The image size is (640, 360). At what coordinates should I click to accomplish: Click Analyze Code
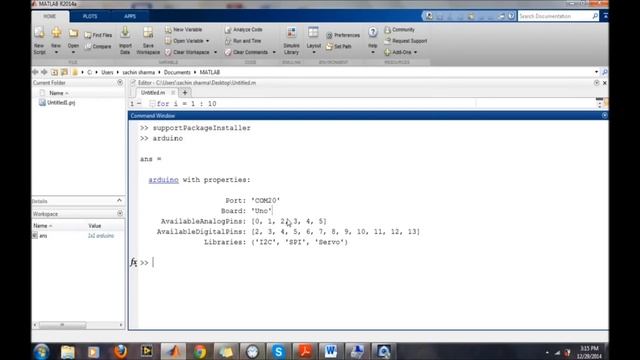point(244,30)
